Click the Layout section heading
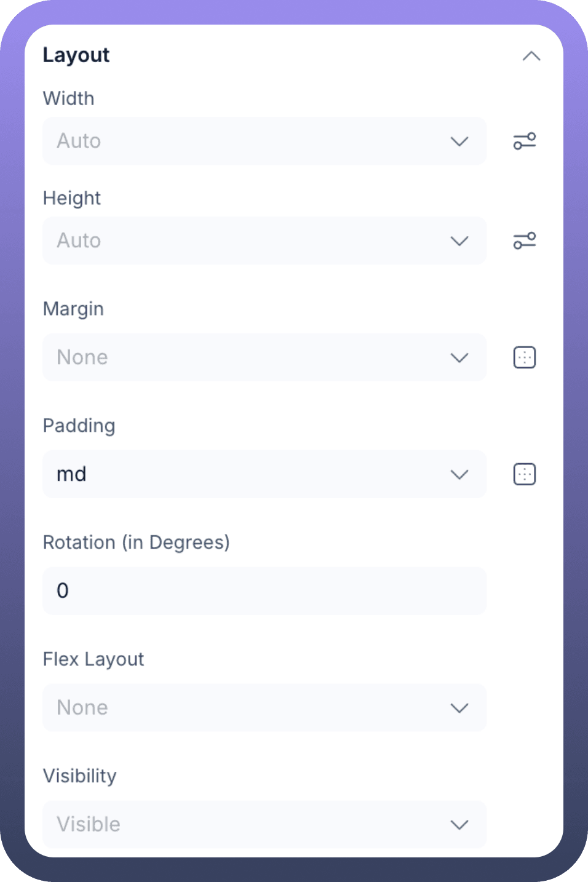Viewport: 588px width, 882px height. tap(76, 55)
